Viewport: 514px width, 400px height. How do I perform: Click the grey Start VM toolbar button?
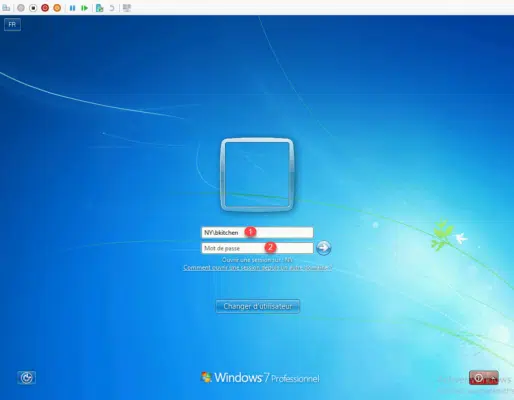click(21, 8)
